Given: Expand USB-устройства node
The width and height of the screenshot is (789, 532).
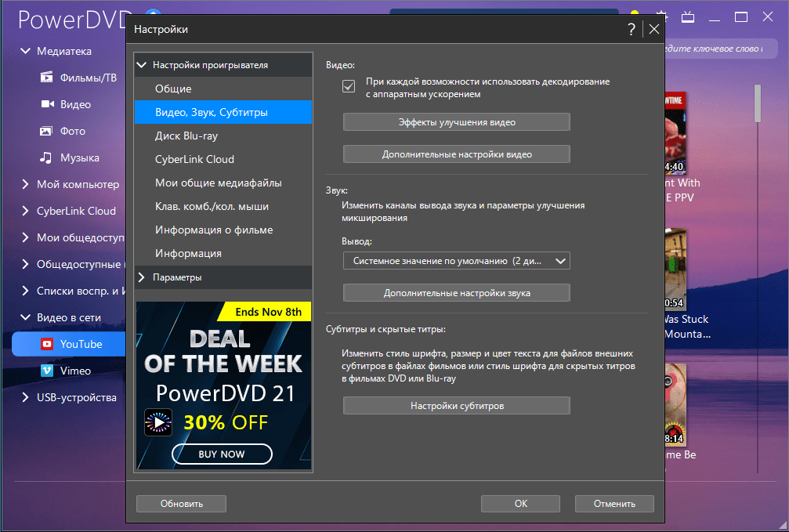Looking at the screenshot, I should [x=24, y=397].
